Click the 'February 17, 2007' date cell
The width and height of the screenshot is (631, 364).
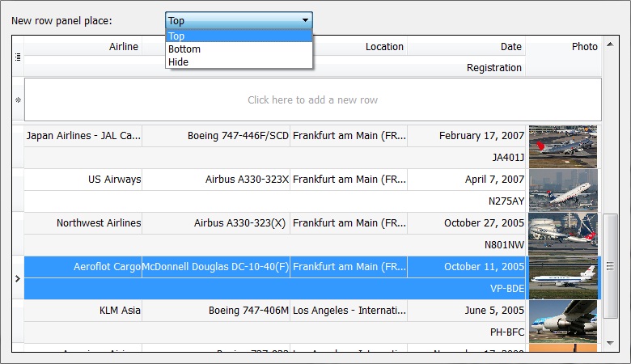click(467, 136)
